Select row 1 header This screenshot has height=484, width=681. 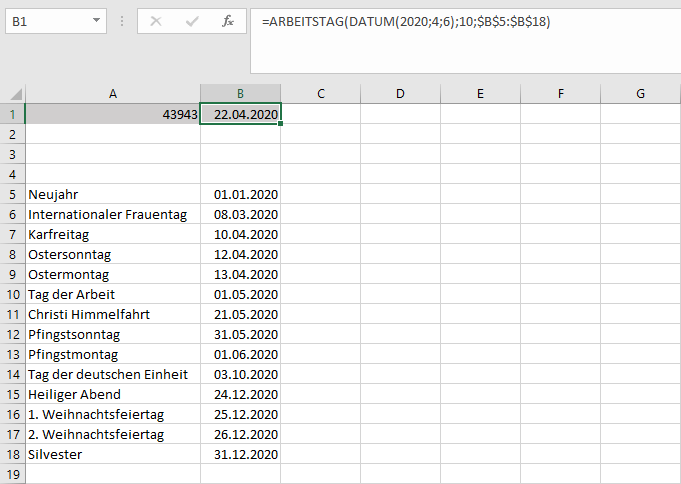[x=12, y=114]
